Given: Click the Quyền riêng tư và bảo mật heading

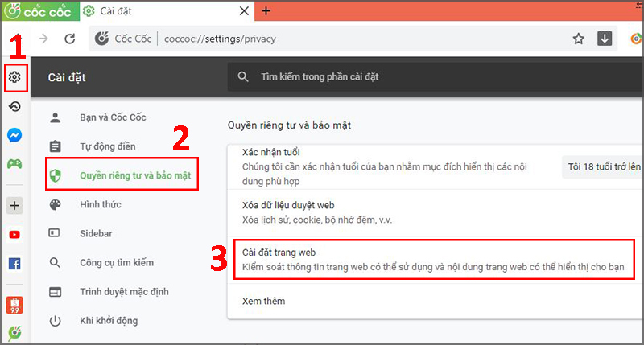Looking at the screenshot, I should pyautogui.click(x=289, y=125).
